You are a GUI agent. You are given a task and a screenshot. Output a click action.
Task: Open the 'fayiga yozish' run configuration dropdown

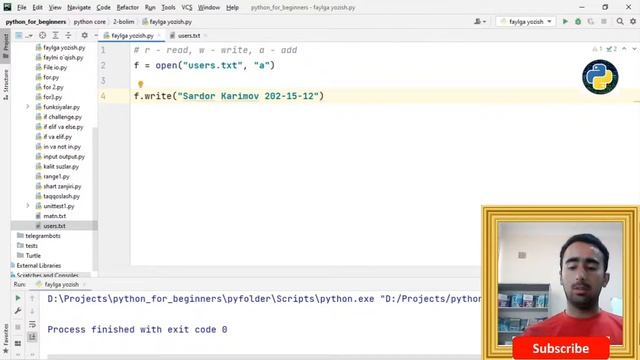tap(526, 22)
